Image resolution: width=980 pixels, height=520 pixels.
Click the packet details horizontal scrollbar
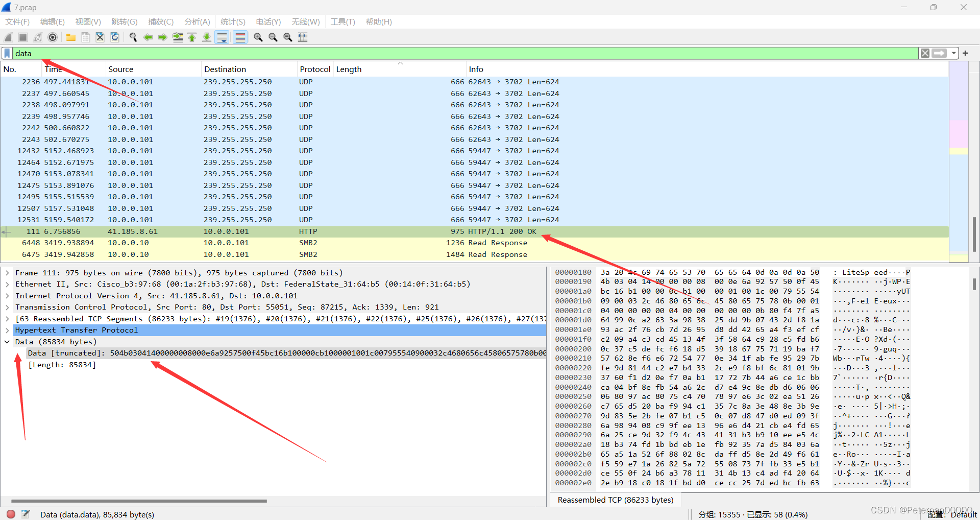(x=139, y=501)
